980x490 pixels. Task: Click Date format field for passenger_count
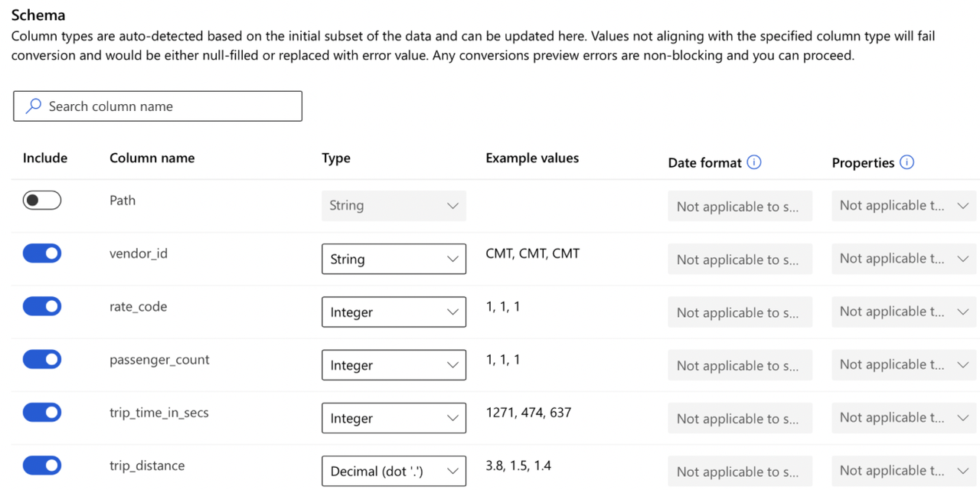click(740, 365)
